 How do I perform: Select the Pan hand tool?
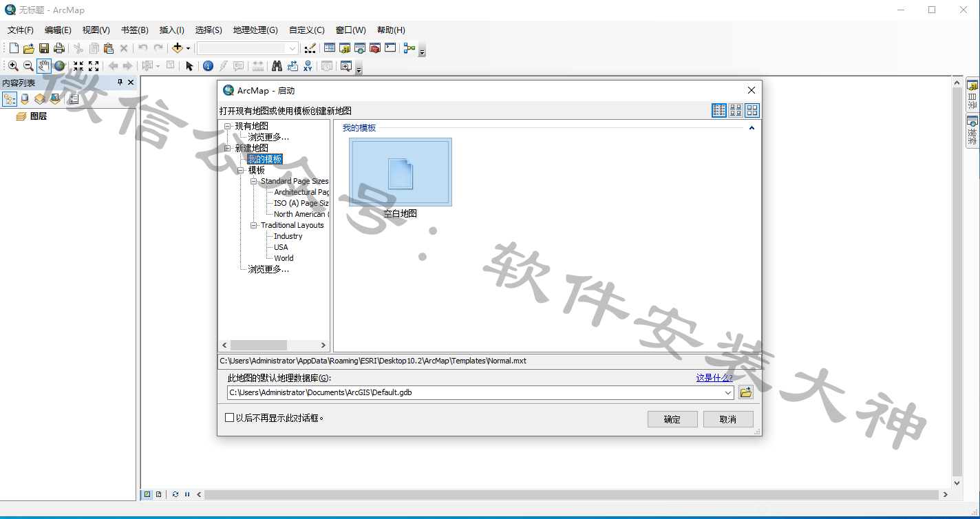(x=44, y=66)
